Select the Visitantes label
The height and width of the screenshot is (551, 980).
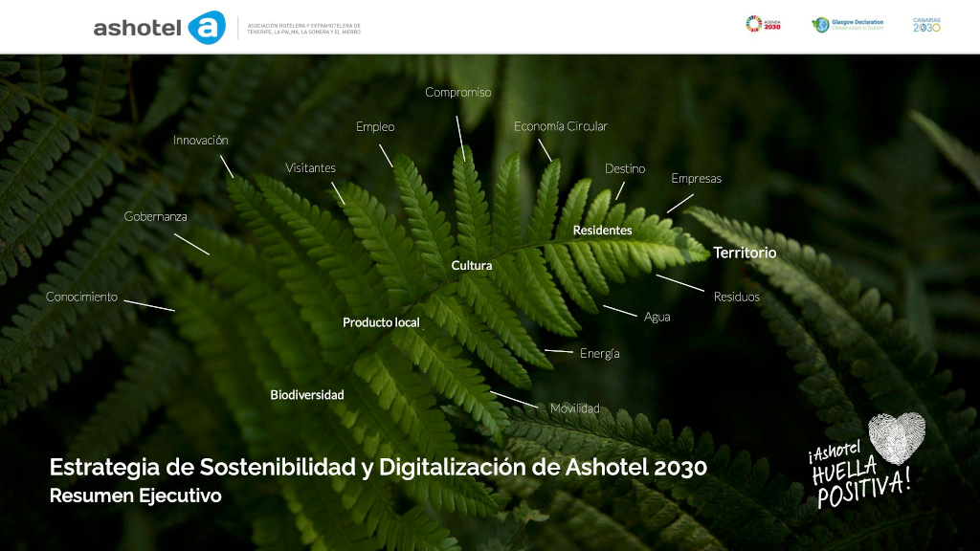[310, 168]
